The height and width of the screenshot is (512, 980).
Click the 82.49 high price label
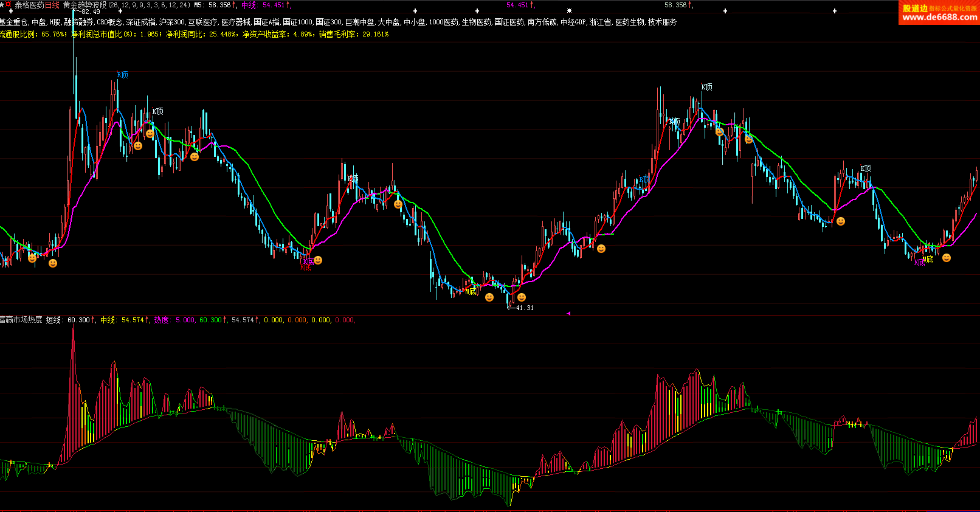pyautogui.click(x=91, y=12)
